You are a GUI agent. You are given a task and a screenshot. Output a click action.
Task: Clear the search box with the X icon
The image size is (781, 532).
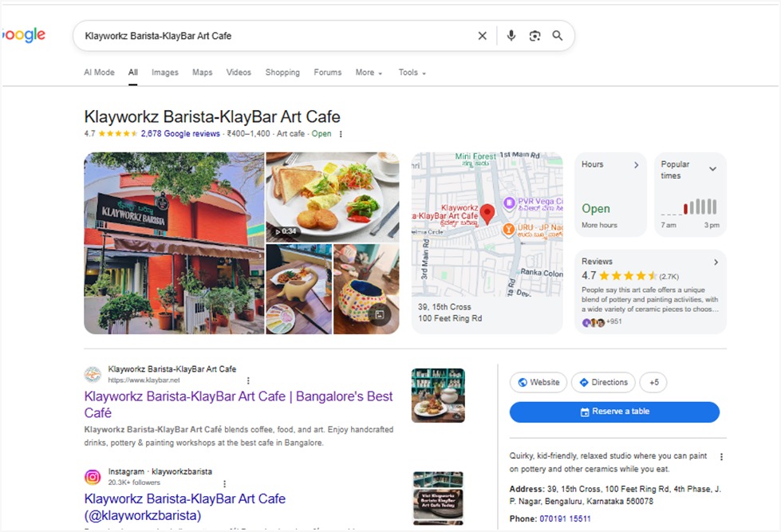(482, 36)
